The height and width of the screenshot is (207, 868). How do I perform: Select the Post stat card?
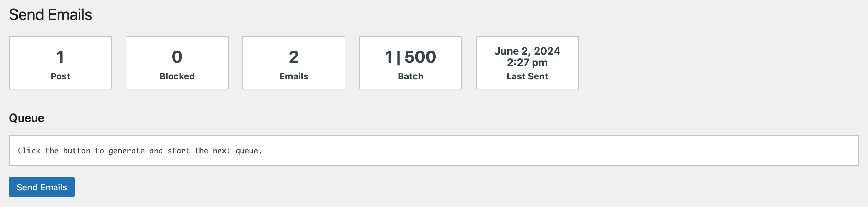pos(60,63)
